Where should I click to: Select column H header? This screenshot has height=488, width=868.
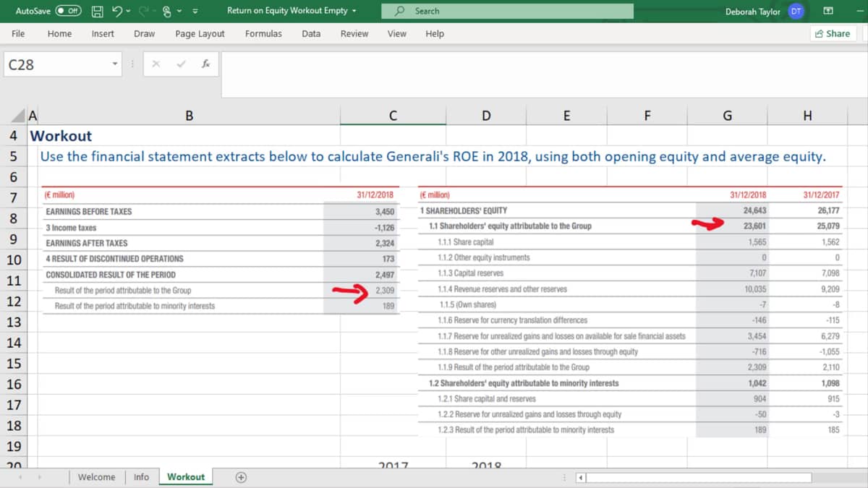[x=807, y=116]
